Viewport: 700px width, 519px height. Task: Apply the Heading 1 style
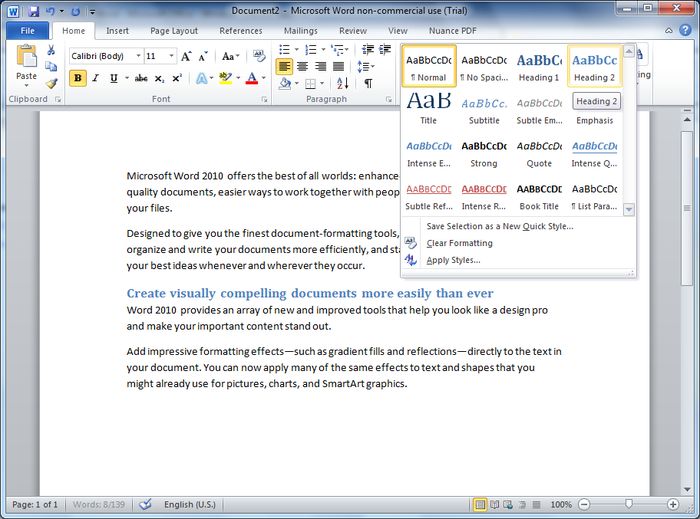tap(539, 66)
